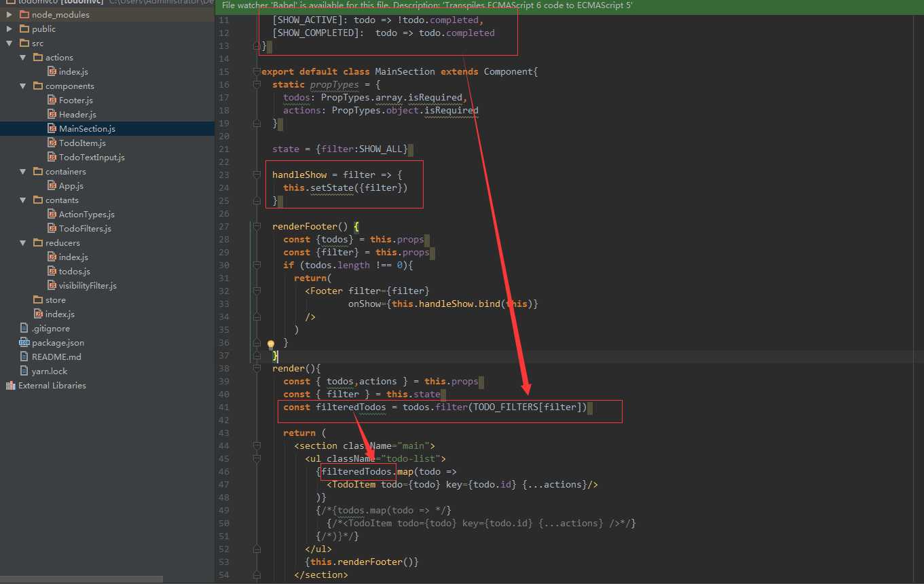Image resolution: width=924 pixels, height=584 pixels.
Task: Expand the node_modules folder arrow
Action: pyautogui.click(x=10, y=14)
